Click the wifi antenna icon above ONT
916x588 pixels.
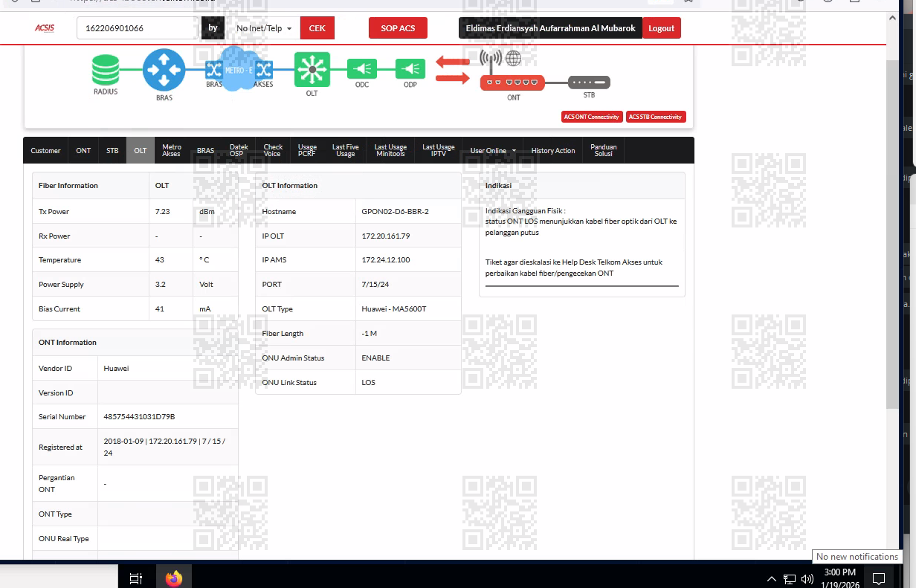click(x=491, y=60)
